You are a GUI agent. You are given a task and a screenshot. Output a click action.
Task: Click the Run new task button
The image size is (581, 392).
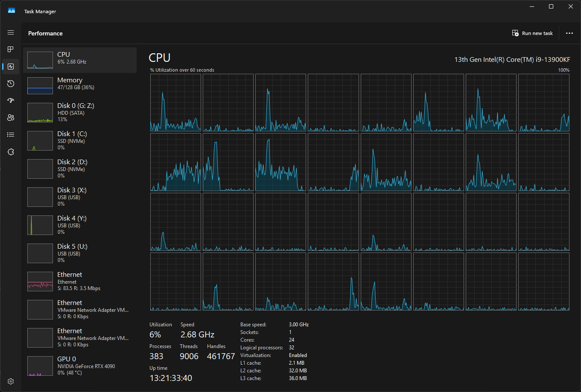point(532,33)
